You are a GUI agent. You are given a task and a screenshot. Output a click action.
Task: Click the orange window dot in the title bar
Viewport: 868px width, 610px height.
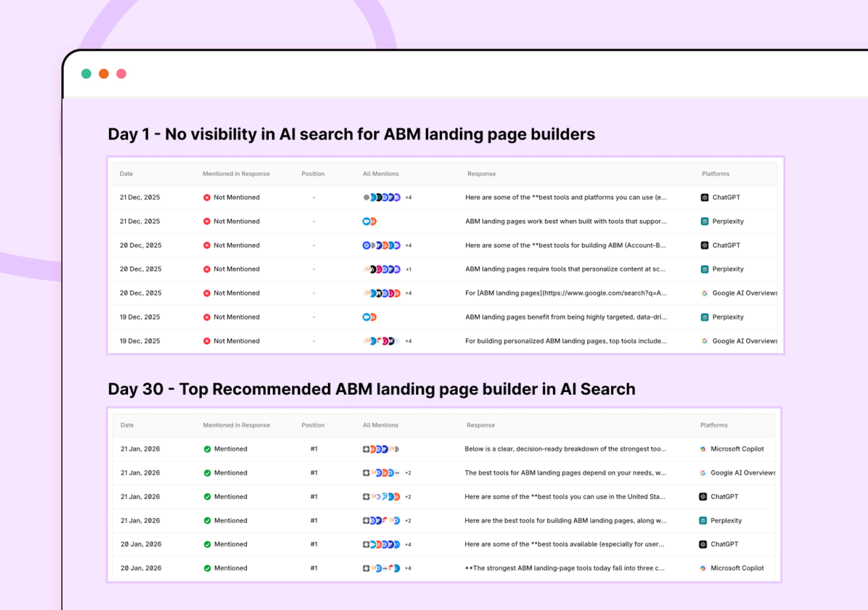(x=104, y=74)
